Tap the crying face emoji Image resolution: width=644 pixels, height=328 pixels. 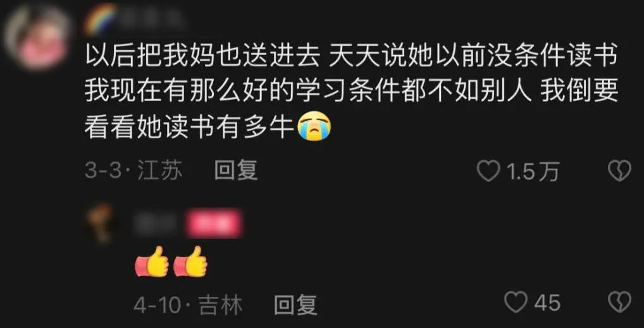point(314,127)
